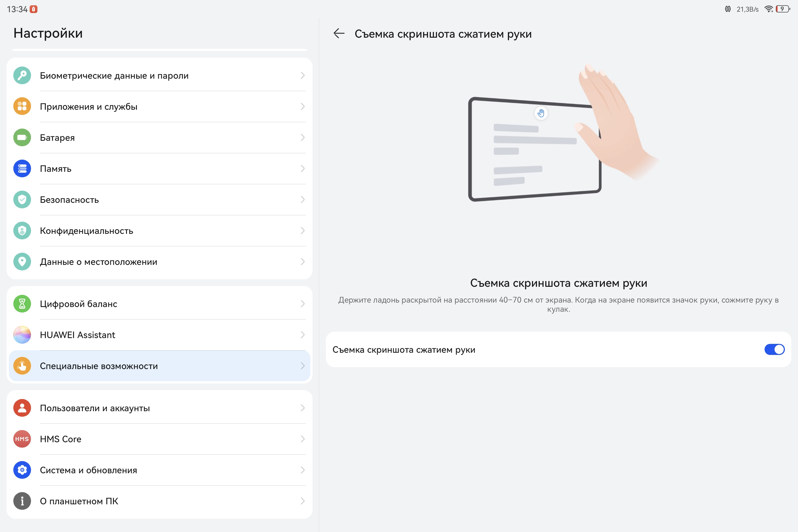This screenshot has height=532, width=798.
Task: Select Специальные возможности menu entry
Action: [x=99, y=366]
